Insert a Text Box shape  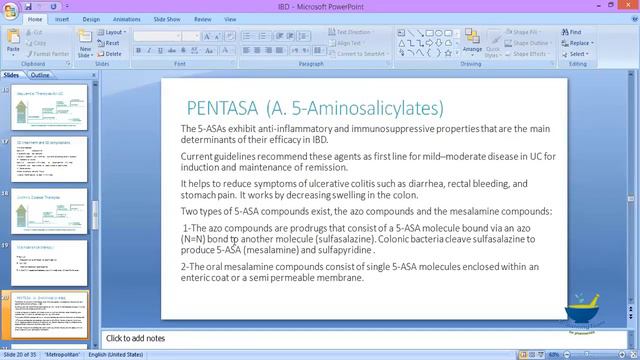[401, 33]
